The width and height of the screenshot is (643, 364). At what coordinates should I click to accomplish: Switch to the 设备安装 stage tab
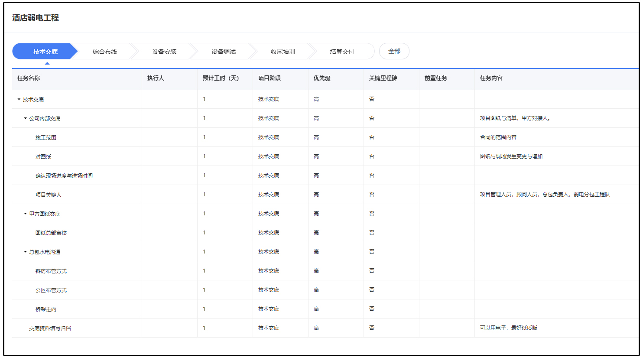pos(164,52)
